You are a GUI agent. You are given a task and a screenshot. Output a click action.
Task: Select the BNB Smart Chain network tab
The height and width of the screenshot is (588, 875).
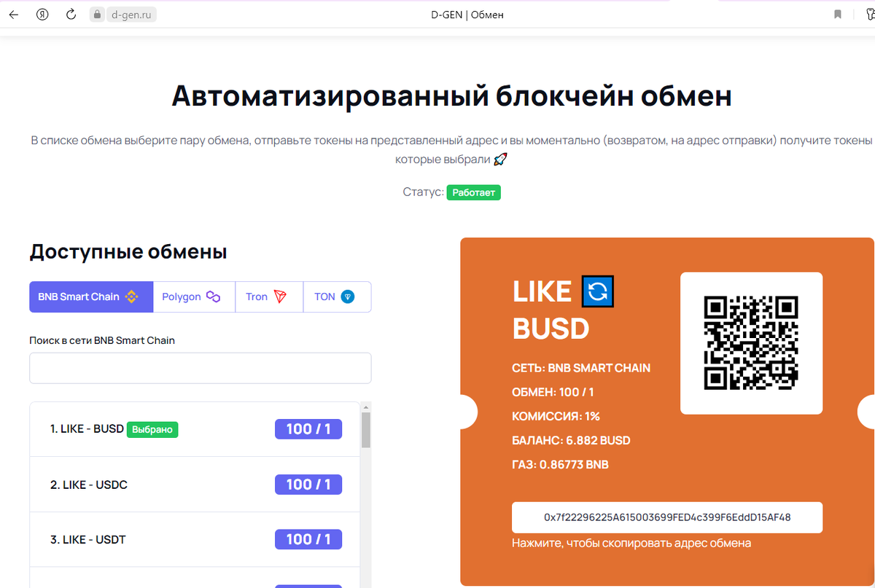(x=91, y=297)
